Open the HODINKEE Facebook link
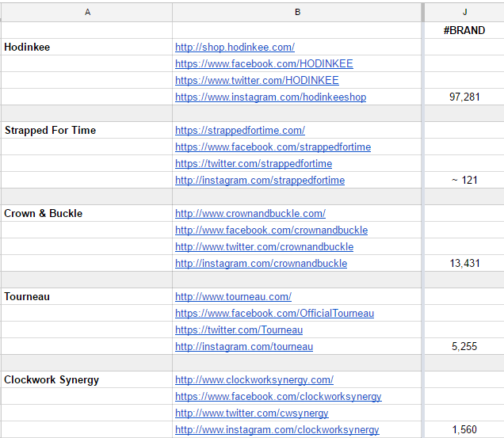 point(264,64)
